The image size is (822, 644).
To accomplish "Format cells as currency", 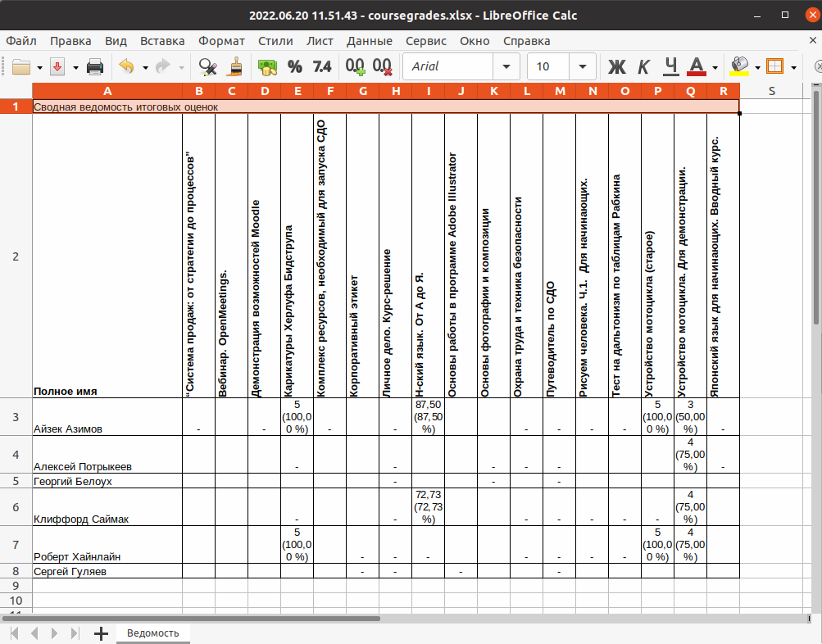I will [x=267, y=66].
